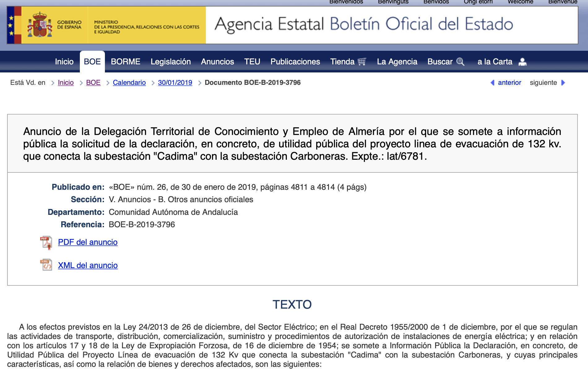588x369 pixels.
Task: Open the 30/01/2019 breadcrumb link
Action: tap(175, 83)
